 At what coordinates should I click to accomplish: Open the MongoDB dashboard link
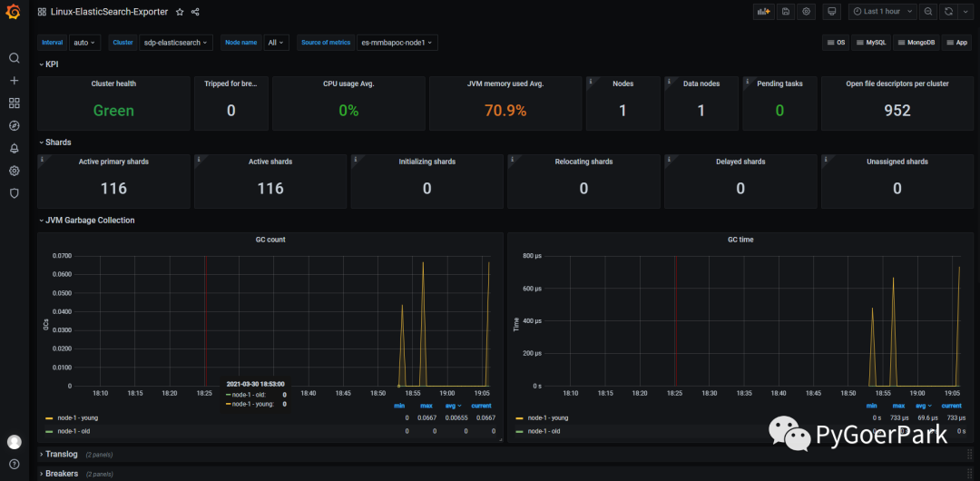pos(916,43)
